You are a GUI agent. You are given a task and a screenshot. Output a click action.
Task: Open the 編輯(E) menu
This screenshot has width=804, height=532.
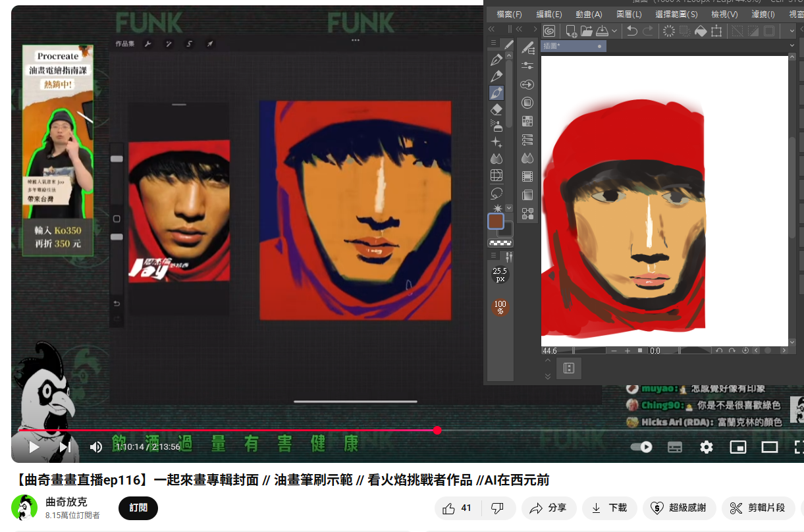click(549, 14)
